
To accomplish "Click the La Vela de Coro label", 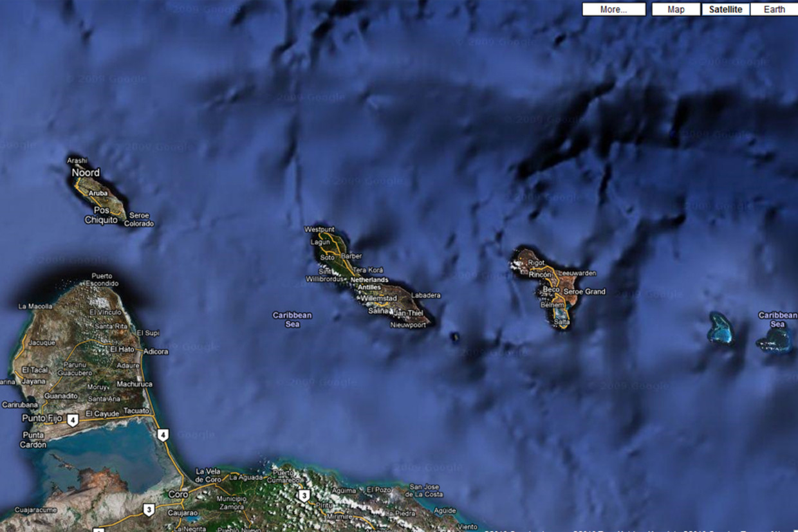I will point(209,475).
